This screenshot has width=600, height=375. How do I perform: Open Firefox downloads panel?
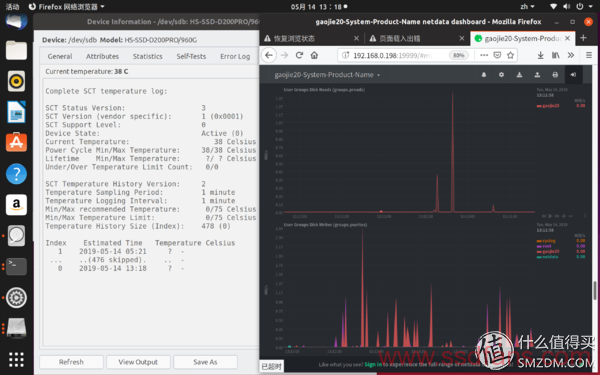tap(540, 55)
